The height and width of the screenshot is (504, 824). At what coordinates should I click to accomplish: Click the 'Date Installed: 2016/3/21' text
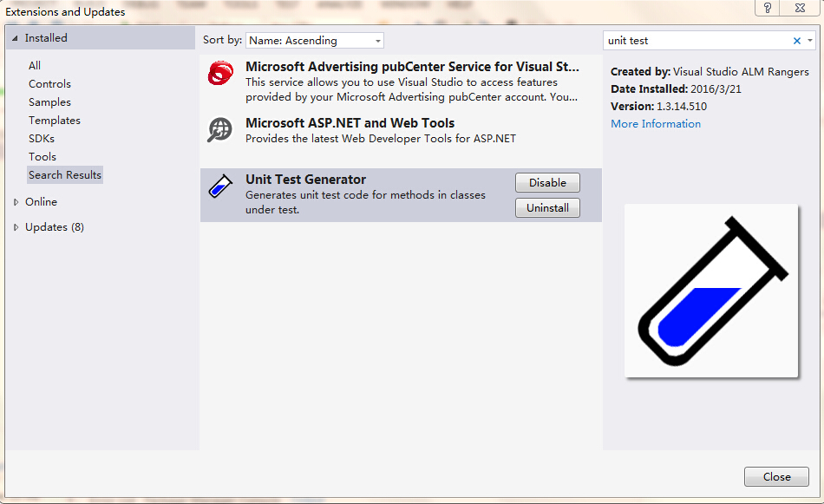click(676, 89)
